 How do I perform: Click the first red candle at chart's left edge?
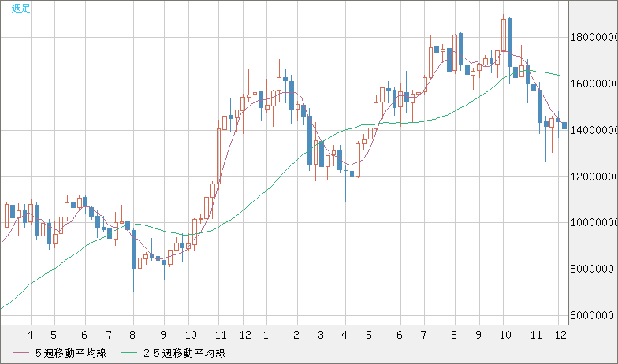[x=6, y=215]
